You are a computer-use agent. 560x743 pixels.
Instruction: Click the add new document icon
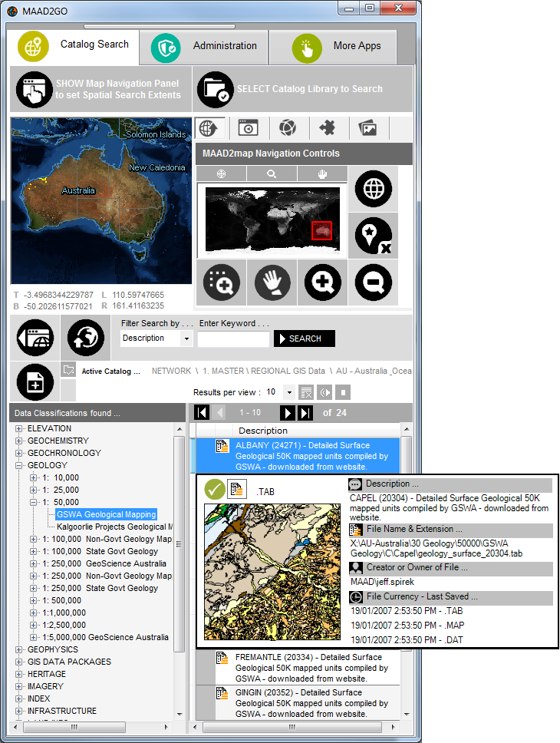coord(35,381)
